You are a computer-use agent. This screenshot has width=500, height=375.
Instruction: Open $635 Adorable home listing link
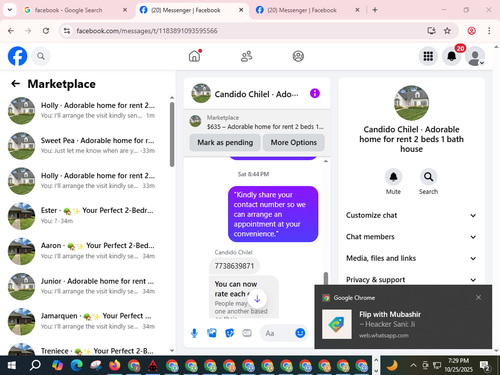(x=257, y=122)
